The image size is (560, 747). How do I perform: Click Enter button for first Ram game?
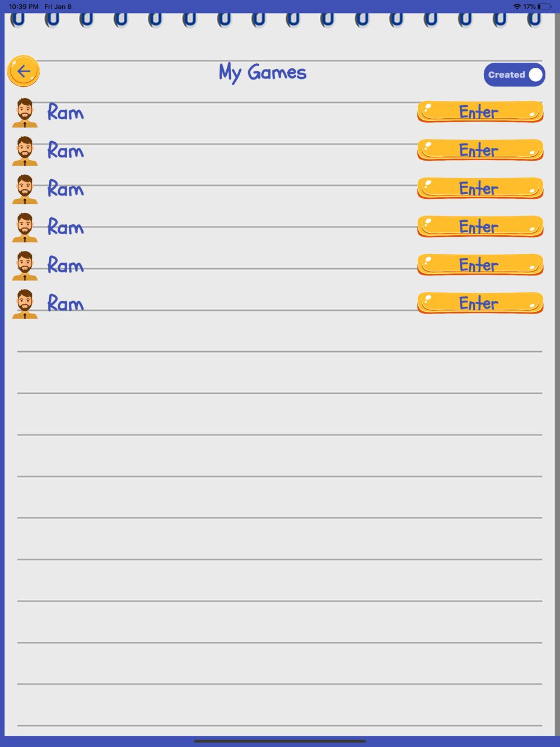480,112
